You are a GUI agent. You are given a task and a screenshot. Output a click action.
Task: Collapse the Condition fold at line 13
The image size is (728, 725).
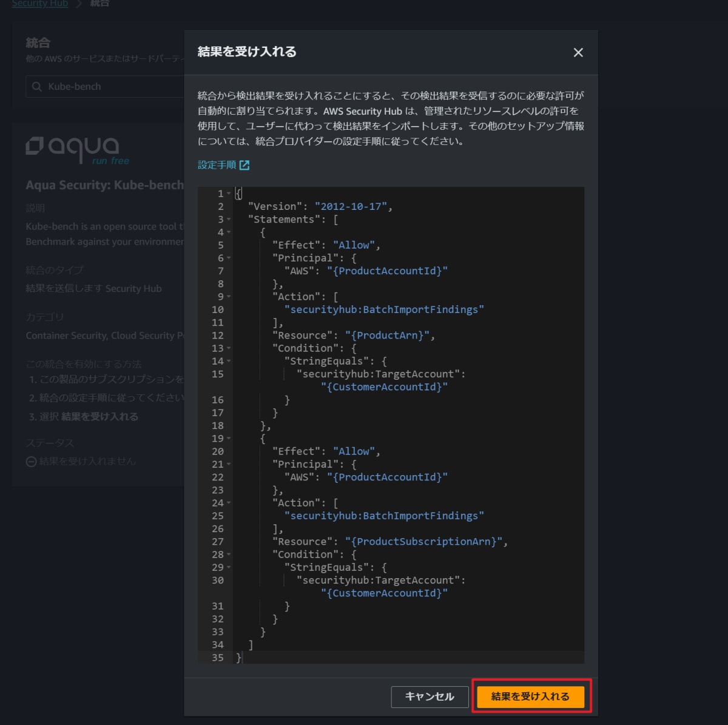coord(229,348)
